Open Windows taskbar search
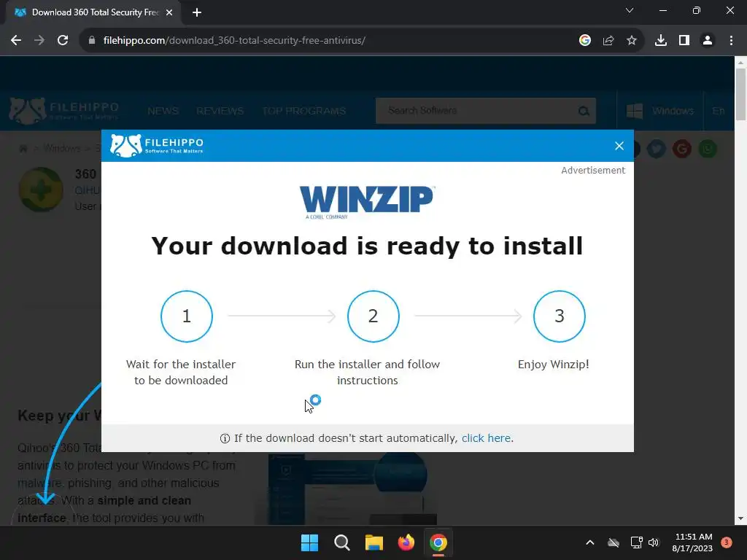The image size is (747, 560). click(341, 542)
